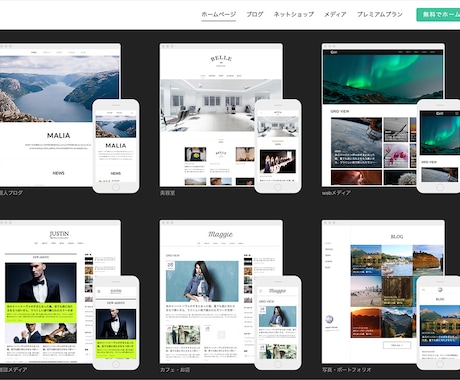Click the 個人ブログ label under MALIA
This screenshot has height=380, width=460.
coord(11,193)
